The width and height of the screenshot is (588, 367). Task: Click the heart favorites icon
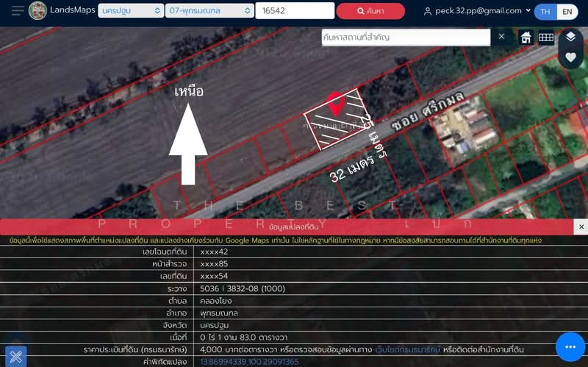pos(571,57)
